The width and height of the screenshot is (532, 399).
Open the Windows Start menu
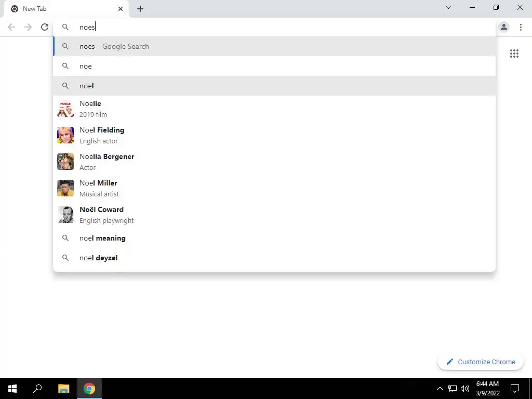pos(12,389)
